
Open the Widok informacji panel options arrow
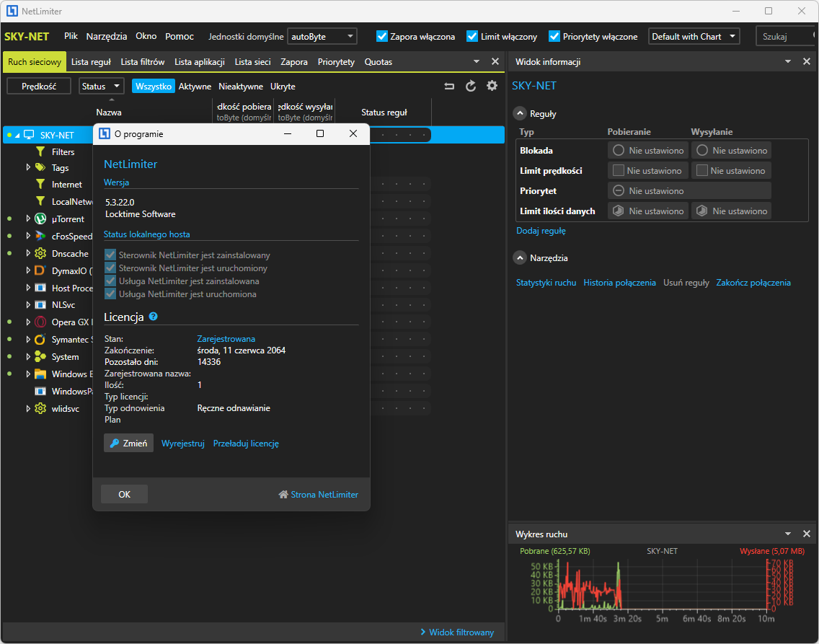788,61
